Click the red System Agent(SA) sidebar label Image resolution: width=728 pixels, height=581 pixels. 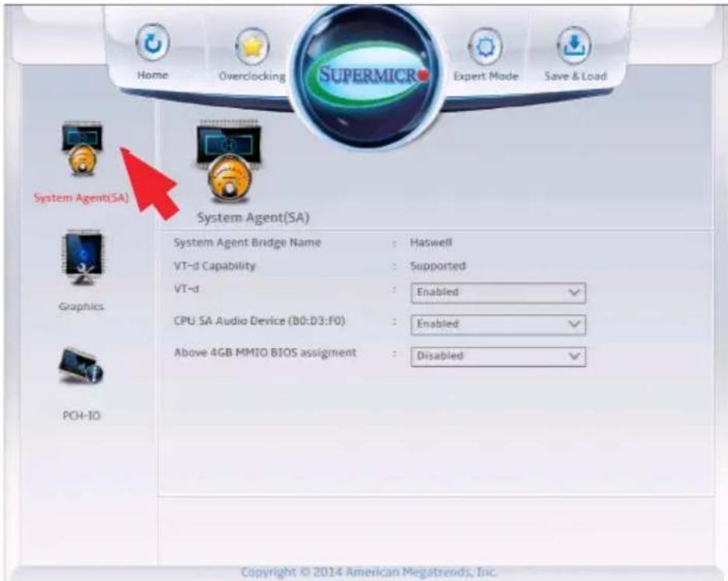coord(82,198)
